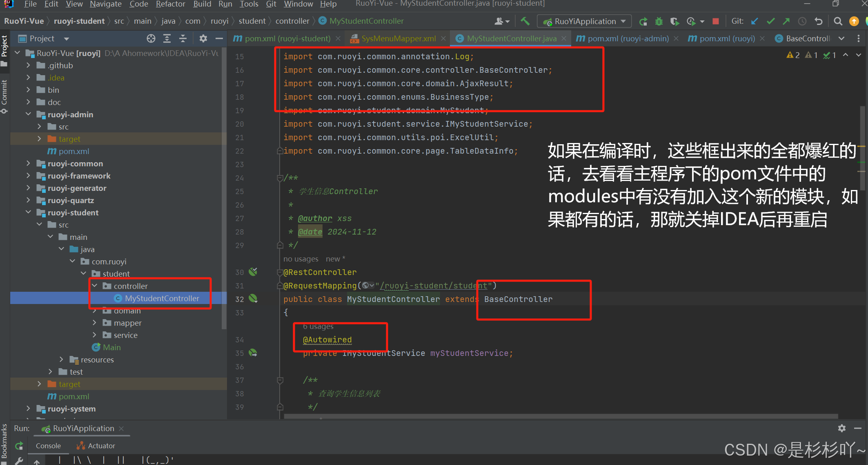Open Project panel settings gear

203,38
